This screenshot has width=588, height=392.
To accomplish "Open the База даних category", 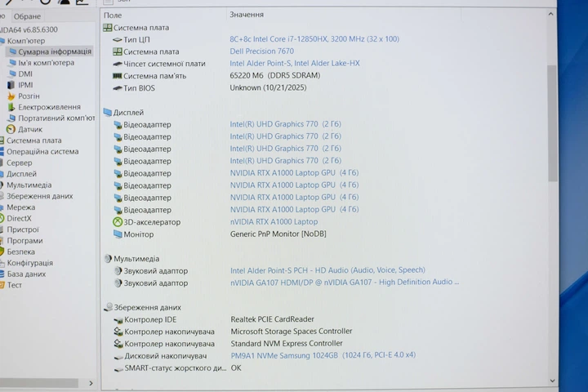I will pyautogui.click(x=26, y=274).
